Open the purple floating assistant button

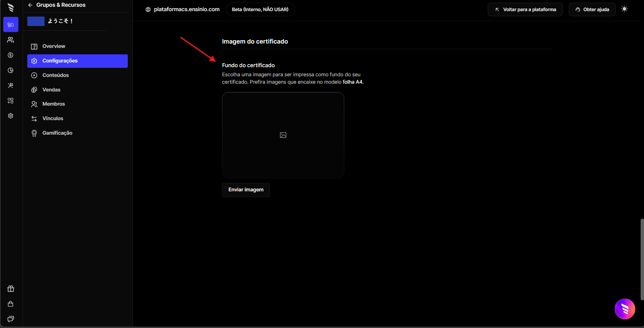(625, 309)
